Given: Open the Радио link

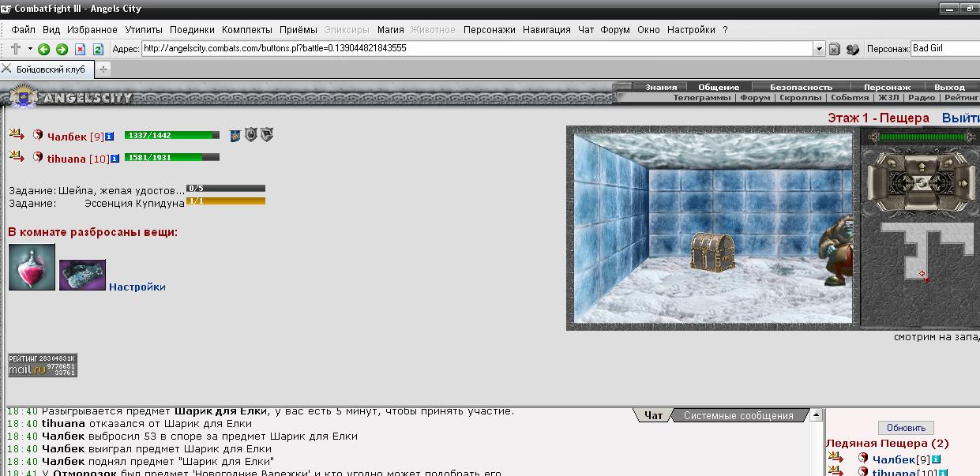Looking at the screenshot, I should point(922,98).
